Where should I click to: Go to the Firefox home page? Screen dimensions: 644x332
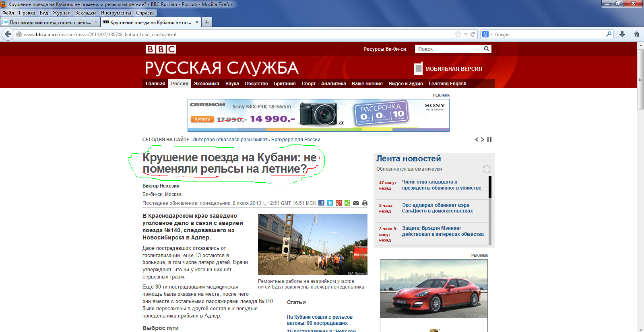[x=636, y=35]
